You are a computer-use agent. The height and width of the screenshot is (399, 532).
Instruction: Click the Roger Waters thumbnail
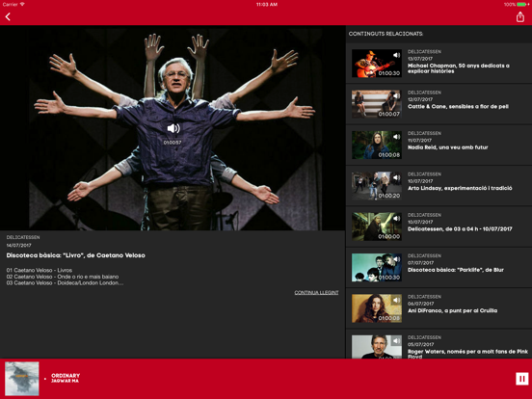(377, 347)
